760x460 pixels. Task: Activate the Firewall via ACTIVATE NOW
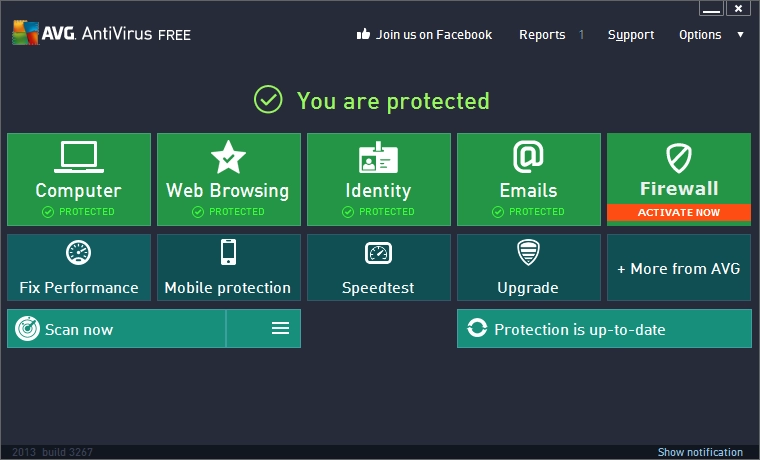click(679, 212)
